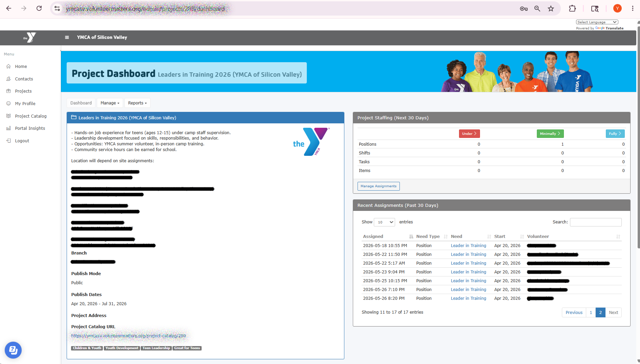The width and height of the screenshot is (640, 364).
Task: Open the Show entries count dropdown
Action: tap(385, 222)
